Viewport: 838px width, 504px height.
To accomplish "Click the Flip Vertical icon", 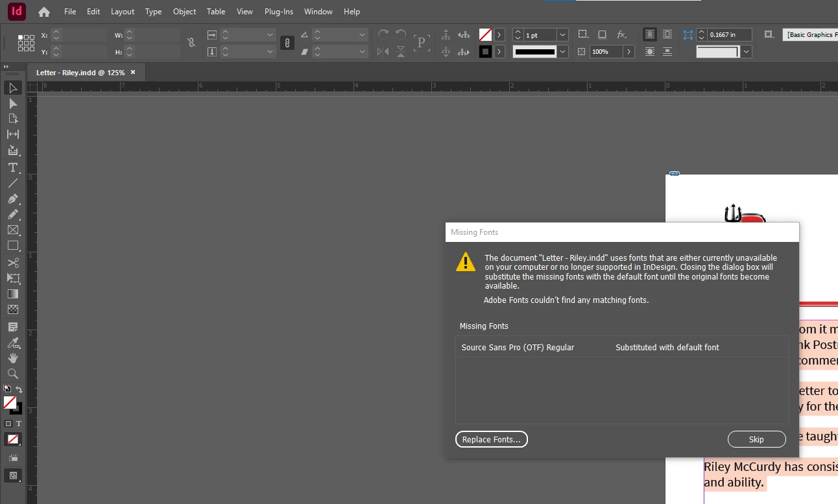I will point(401,52).
